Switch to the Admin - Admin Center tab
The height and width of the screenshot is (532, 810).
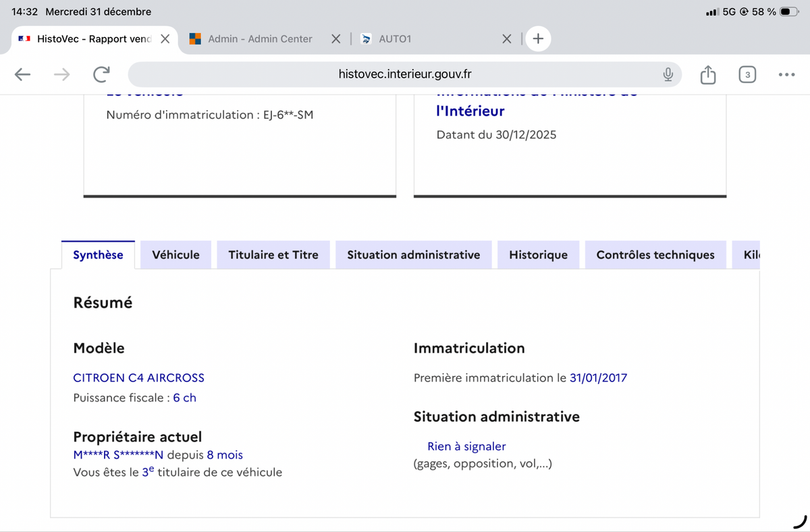point(260,39)
